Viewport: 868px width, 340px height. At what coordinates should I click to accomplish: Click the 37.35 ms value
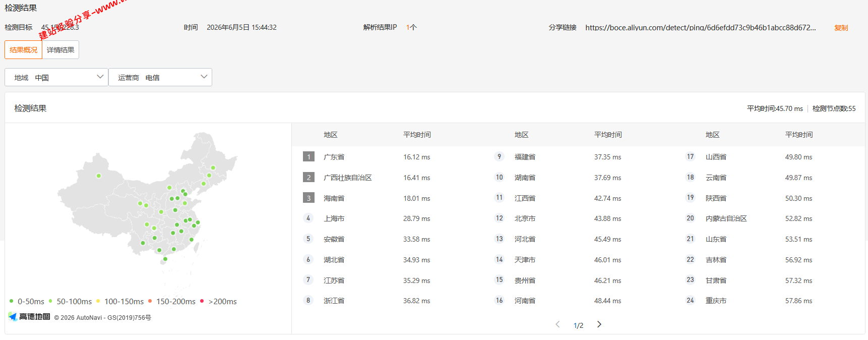coord(607,157)
